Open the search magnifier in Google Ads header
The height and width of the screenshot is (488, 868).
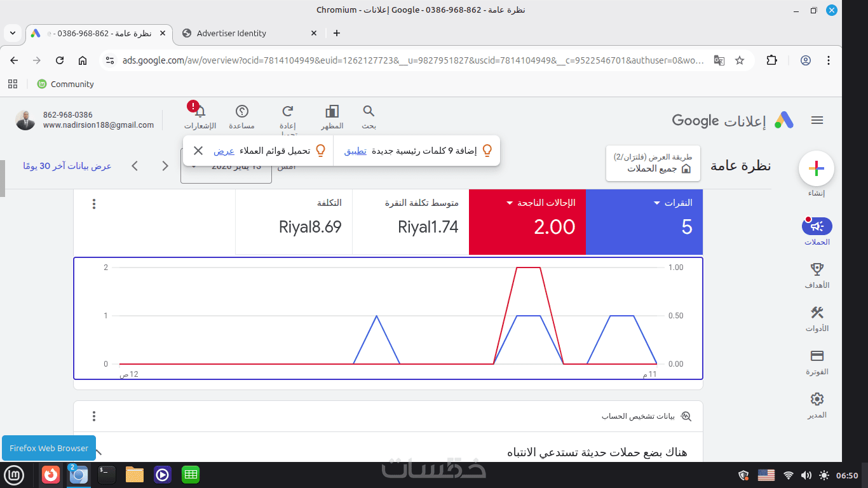(369, 112)
